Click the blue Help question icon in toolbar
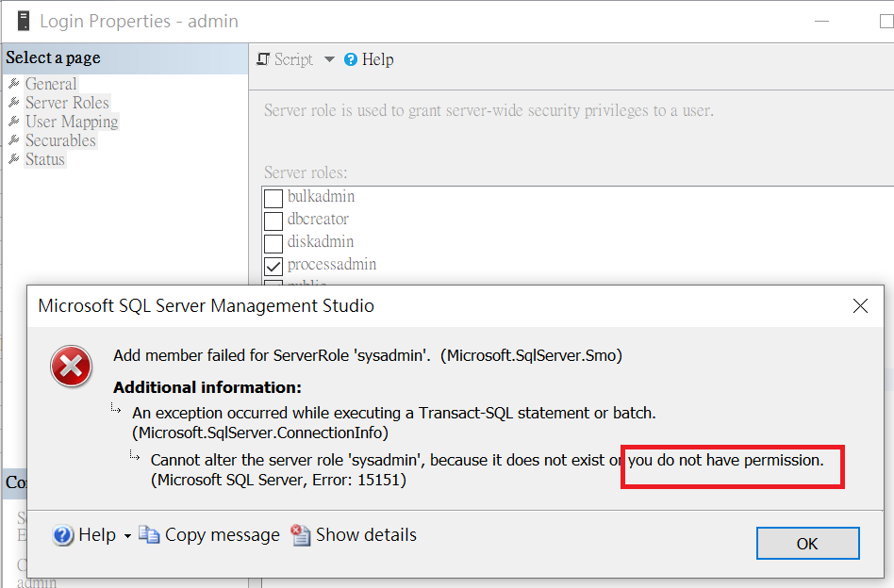Viewport: 894px width, 588px height. (x=351, y=59)
